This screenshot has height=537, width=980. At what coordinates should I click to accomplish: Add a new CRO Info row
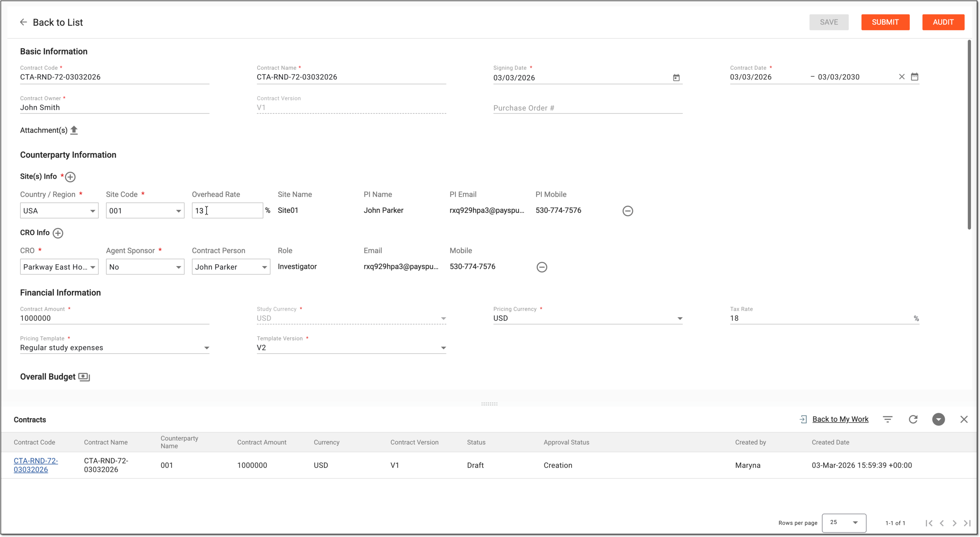58,233
